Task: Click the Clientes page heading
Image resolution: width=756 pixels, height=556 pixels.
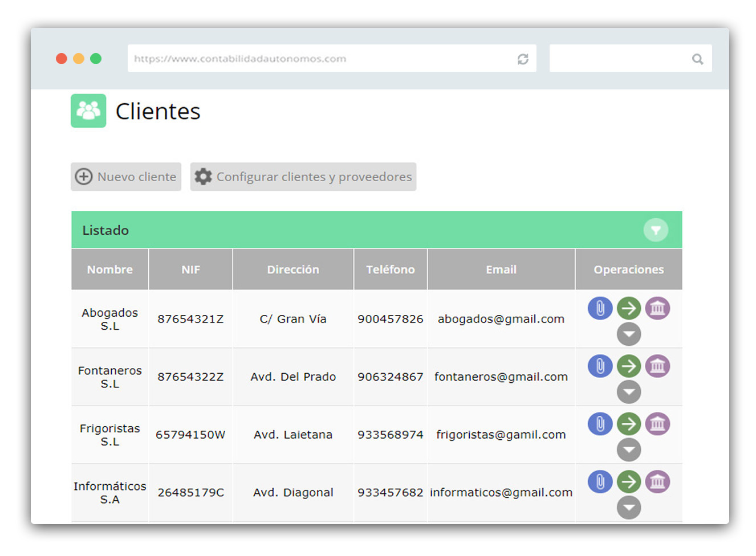Action: point(158,111)
